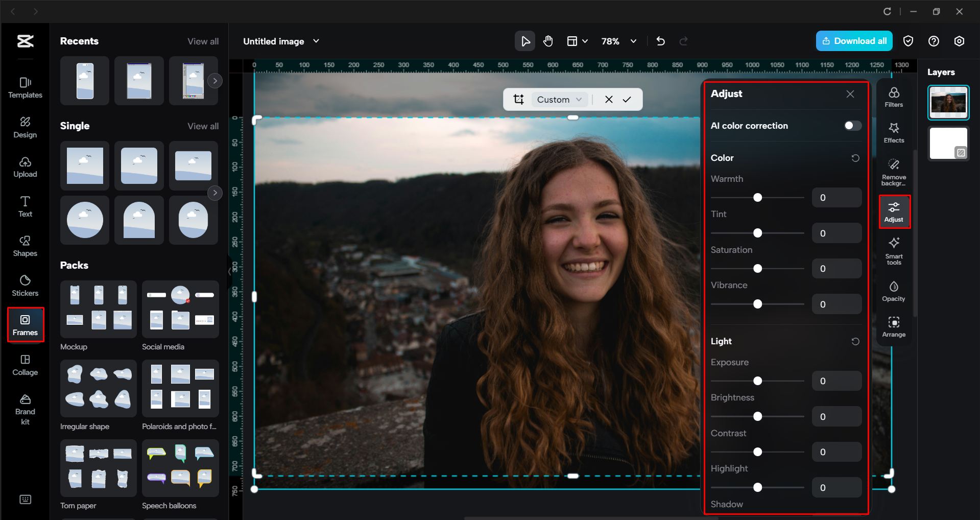Switch to the Opacity panel
This screenshot has height=520, width=980.
pyautogui.click(x=894, y=290)
